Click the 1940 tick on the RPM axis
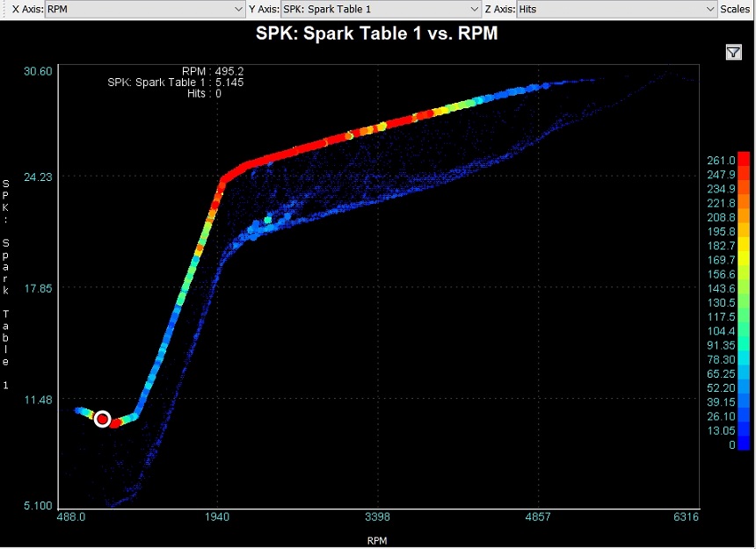 click(x=217, y=517)
